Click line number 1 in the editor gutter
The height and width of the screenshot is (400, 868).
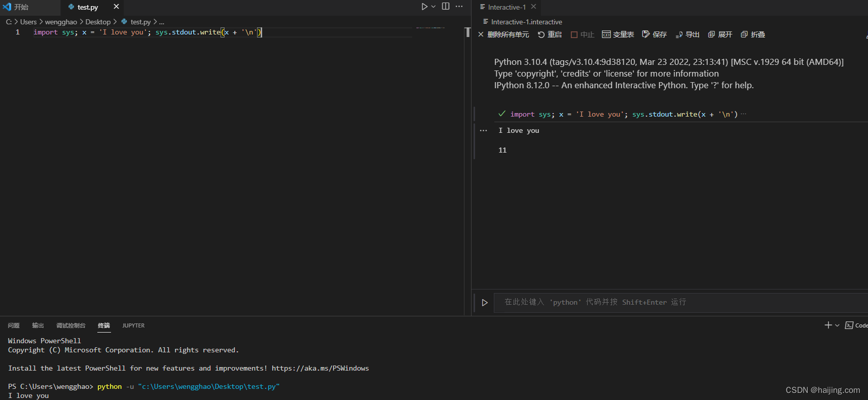(x=18, y=32)
